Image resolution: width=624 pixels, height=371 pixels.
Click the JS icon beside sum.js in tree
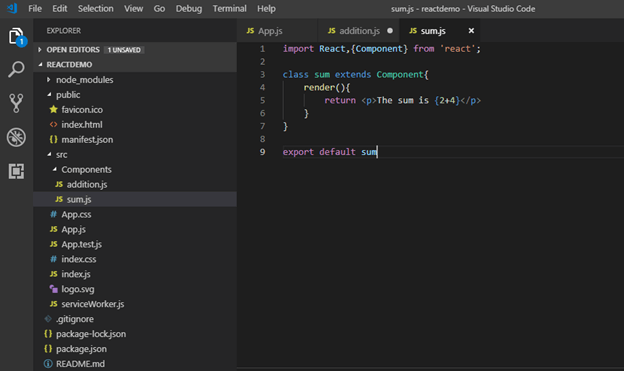point(59,199)
